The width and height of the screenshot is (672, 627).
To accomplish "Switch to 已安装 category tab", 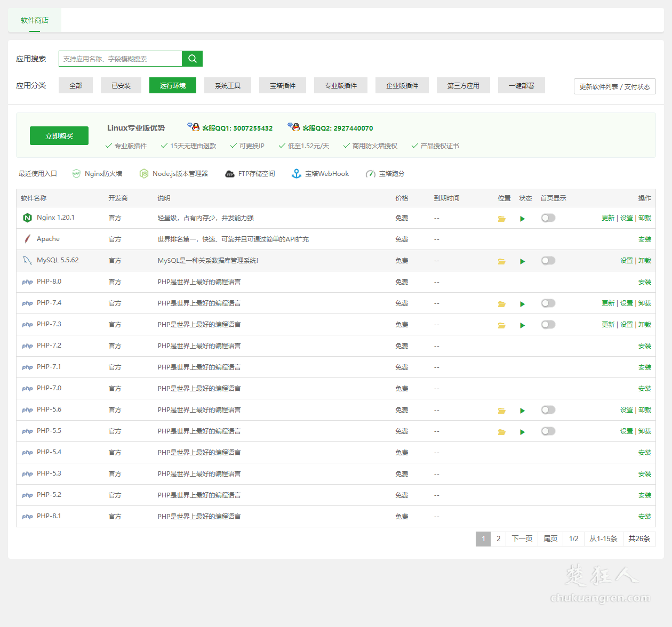I will [121, 85].
